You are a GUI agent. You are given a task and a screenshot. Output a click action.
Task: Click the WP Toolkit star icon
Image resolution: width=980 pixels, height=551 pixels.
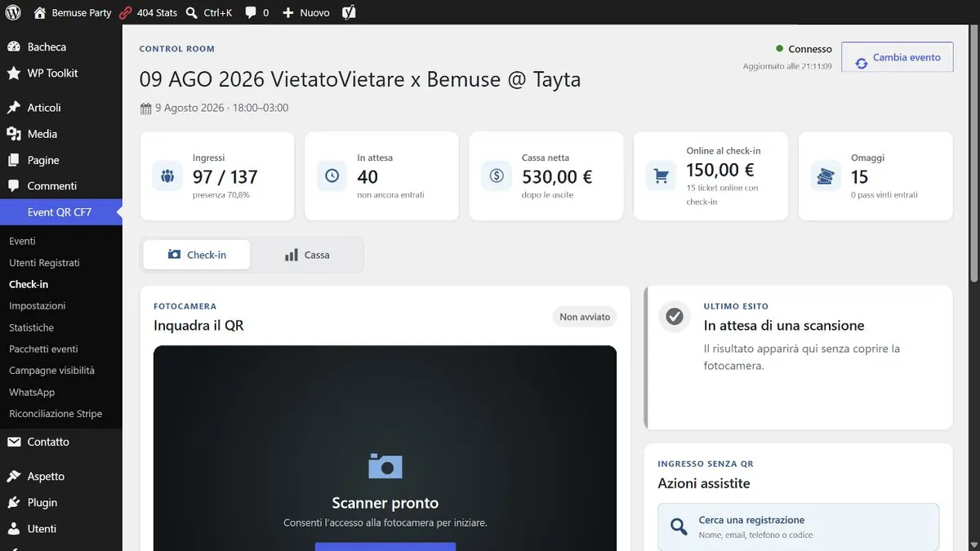pos(14,73)
